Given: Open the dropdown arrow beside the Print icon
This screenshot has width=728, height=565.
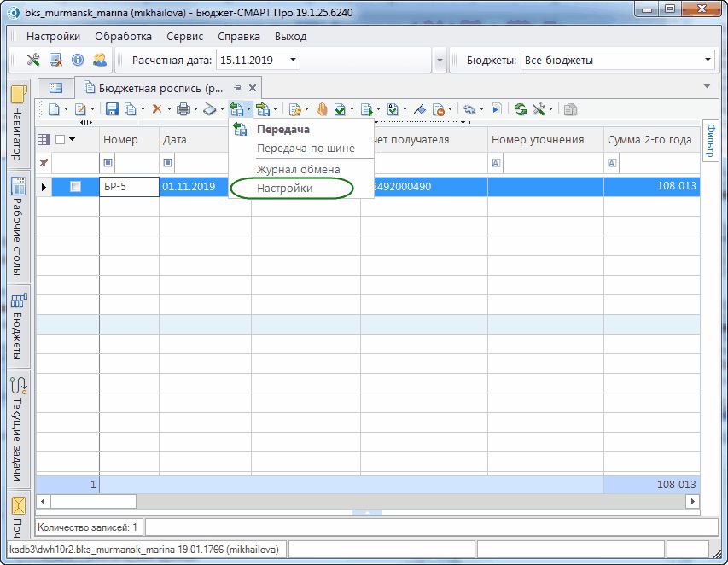Looking at the screenshot, I should [195, 109].
